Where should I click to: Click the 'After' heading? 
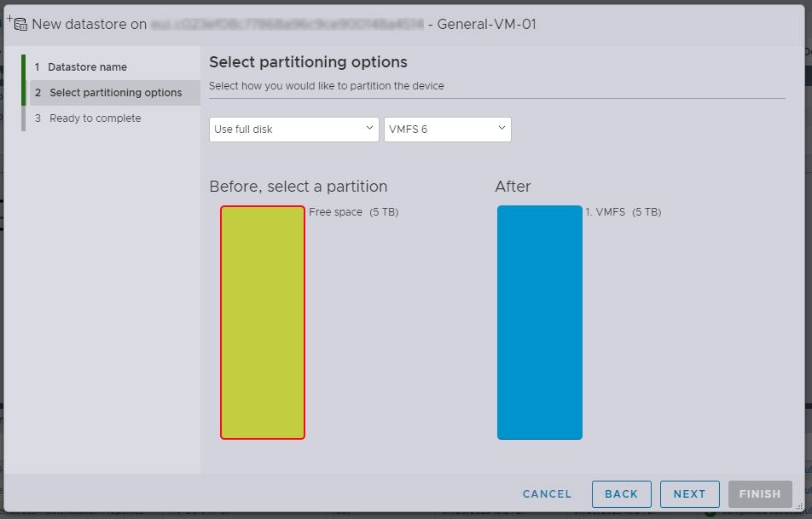pos(513,187)
